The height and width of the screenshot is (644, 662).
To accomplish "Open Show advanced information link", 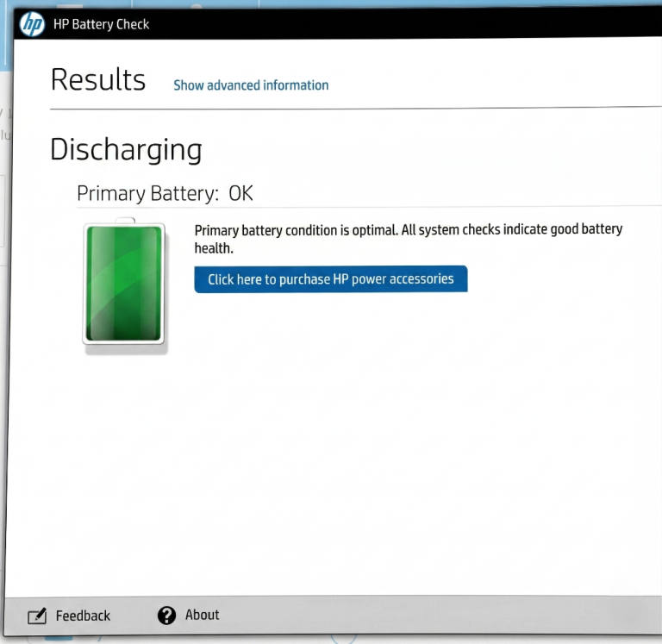I will 251,85.
